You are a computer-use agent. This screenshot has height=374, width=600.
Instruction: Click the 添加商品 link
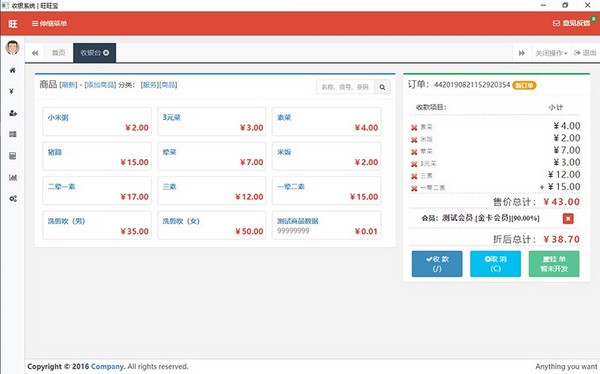(x=100, y=85)
